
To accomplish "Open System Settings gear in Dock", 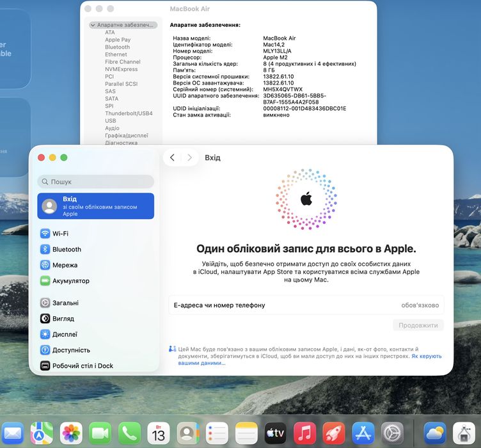I will click(392, 433).
